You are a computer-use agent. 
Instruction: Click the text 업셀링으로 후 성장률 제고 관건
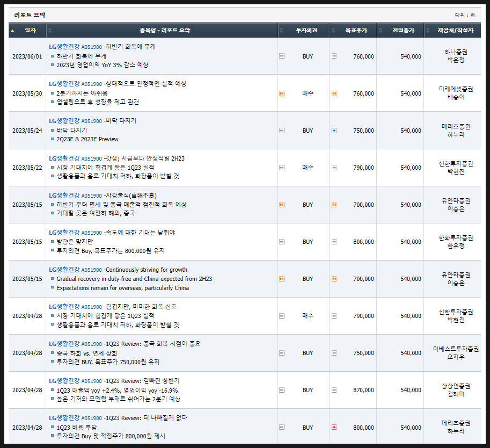point(98,102)
